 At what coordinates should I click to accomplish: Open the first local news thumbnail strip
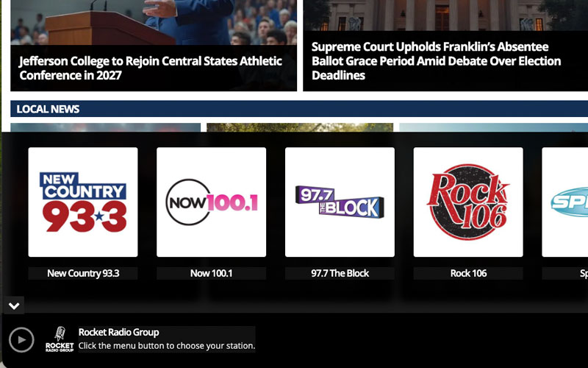click(105, 127)
